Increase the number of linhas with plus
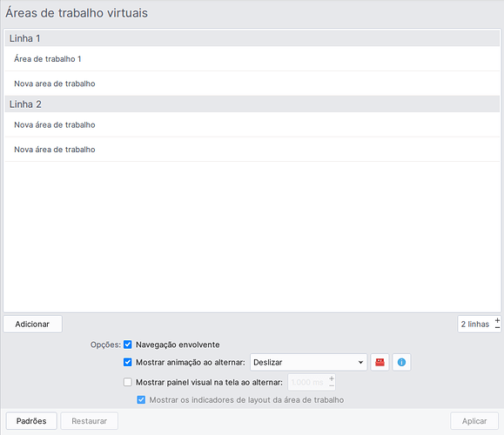This screenshot has height=435, width=504. click(x=497, y=320)
